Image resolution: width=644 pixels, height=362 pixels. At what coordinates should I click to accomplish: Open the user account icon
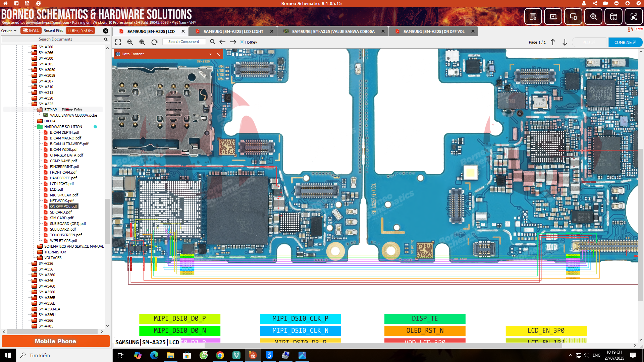click(x=584, y=3)
